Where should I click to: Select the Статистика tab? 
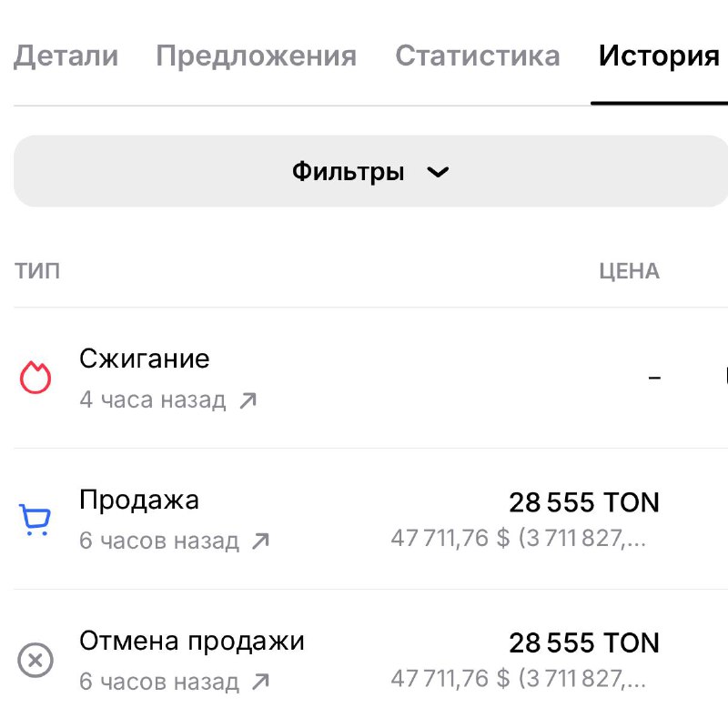477,56
